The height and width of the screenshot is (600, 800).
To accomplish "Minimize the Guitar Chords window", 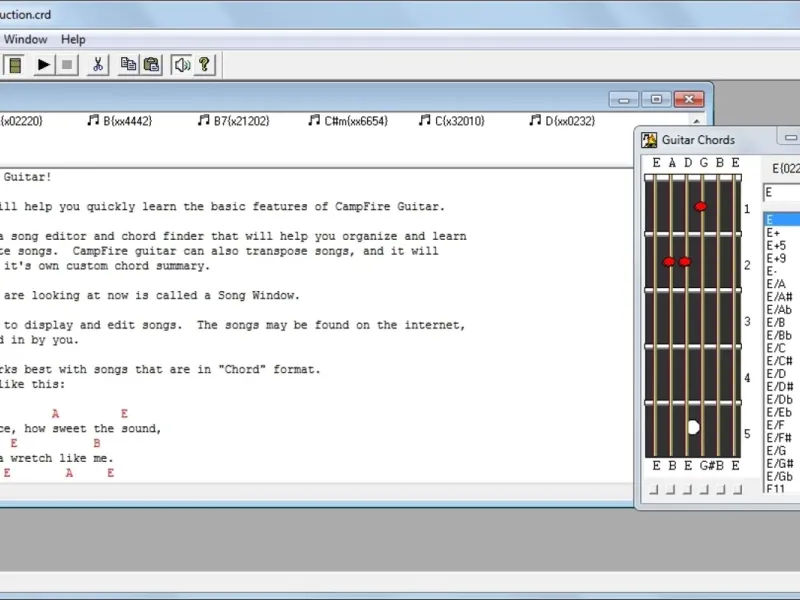I will pos(790,137).
